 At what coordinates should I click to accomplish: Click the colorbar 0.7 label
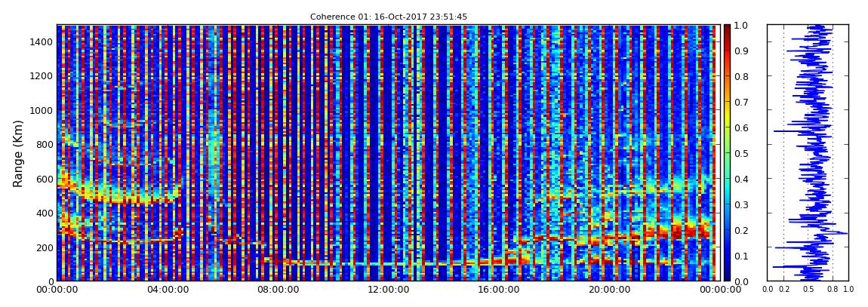740,103
